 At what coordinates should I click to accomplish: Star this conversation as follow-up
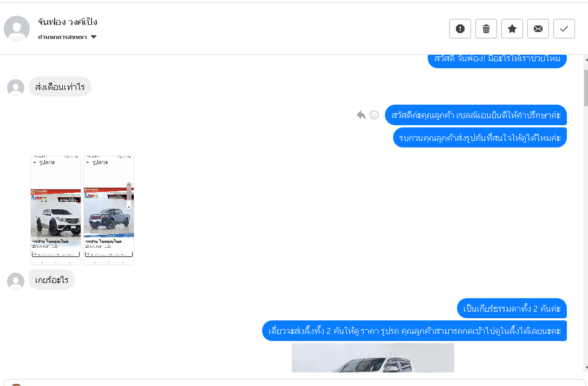click(512, 29)
